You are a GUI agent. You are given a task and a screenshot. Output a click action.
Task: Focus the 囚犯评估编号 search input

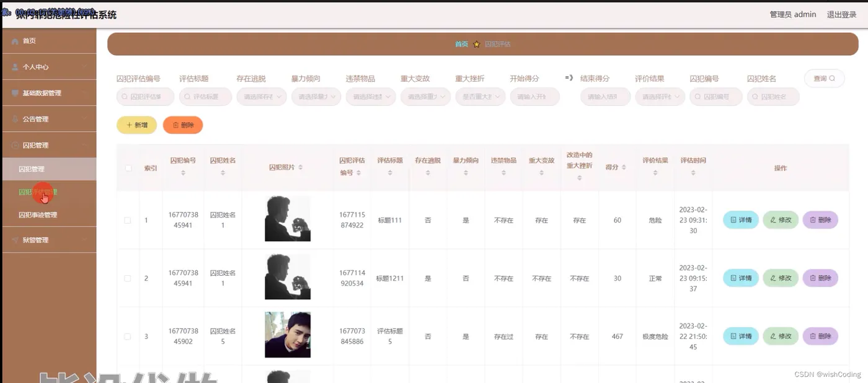tap(145, 97)
